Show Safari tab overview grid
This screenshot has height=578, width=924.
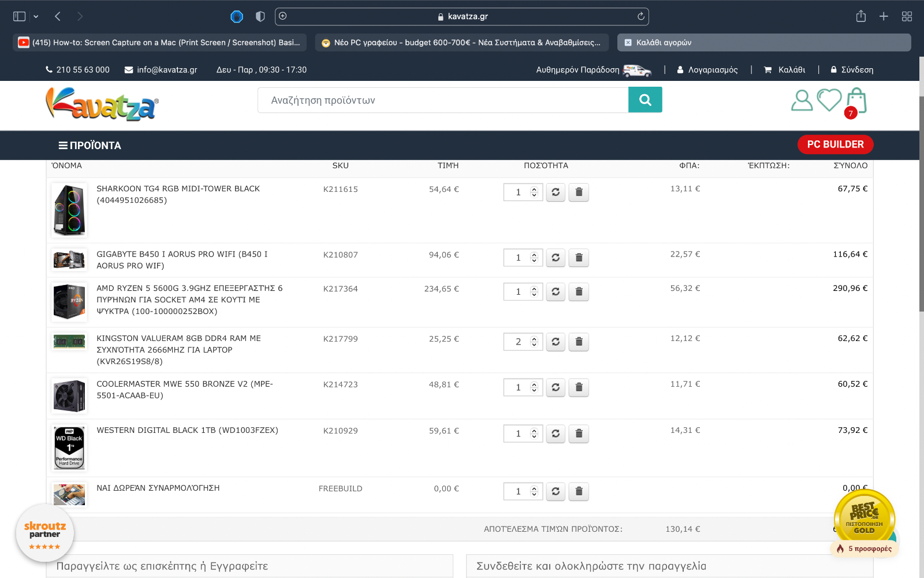907,16
